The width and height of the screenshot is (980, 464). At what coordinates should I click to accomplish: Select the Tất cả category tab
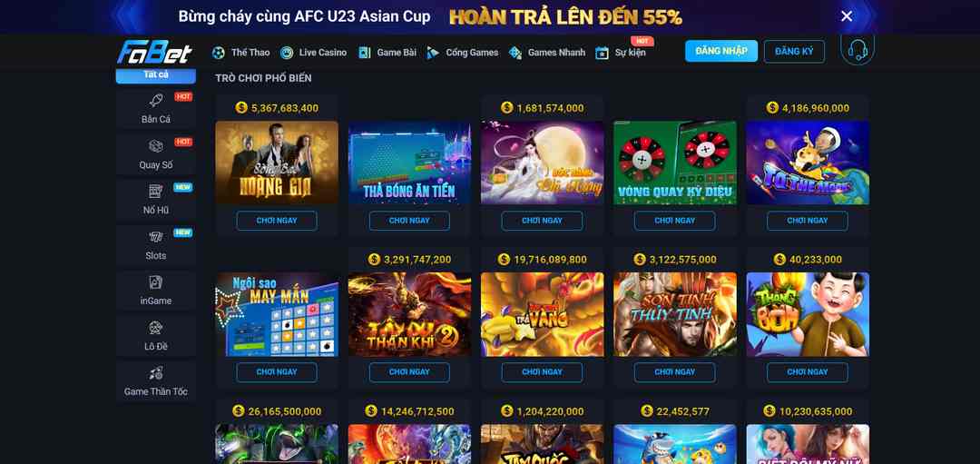156,75
